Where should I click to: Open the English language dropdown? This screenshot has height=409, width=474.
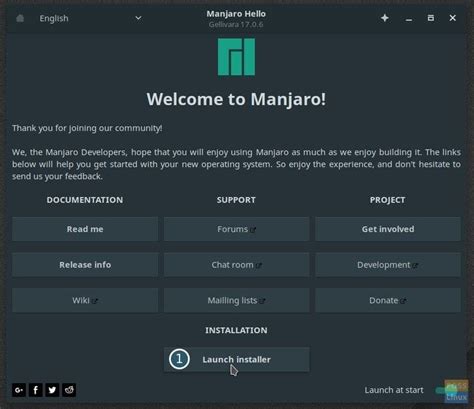click(90, 18)
